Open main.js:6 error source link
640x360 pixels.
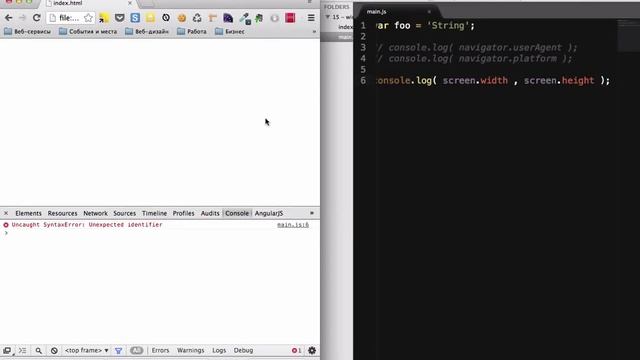[x=293, y=225]
